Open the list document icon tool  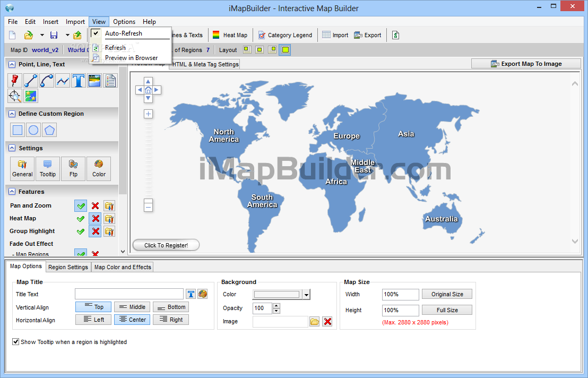coord(110,81)
